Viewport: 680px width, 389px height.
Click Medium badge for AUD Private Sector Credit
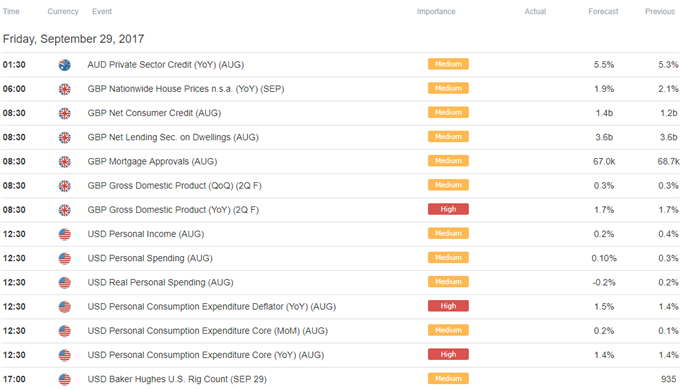448,64
